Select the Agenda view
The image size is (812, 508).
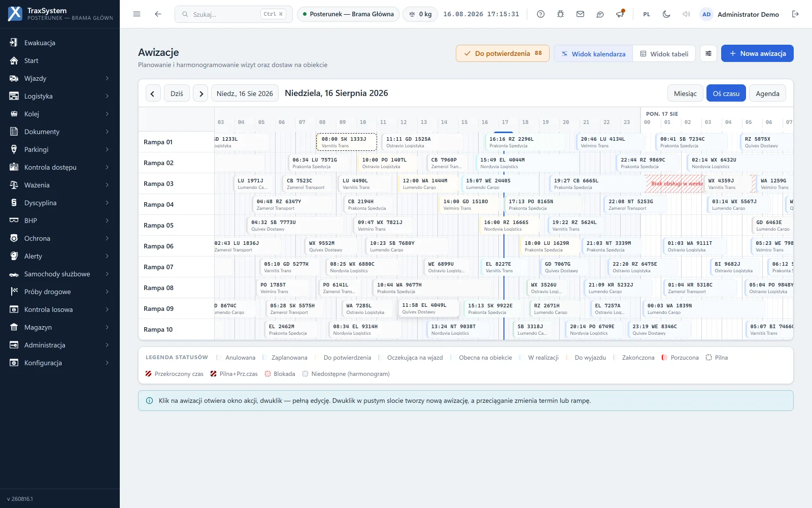click(x=767, y=93)
